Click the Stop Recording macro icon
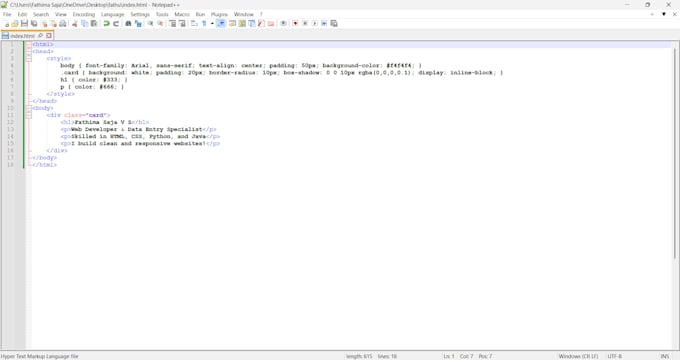680x360 pixels. click(305, 23)
